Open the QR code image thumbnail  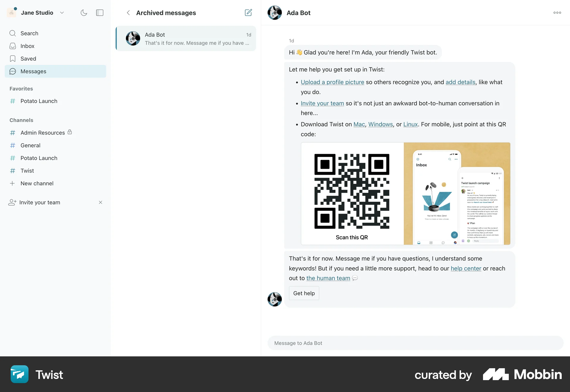click(405, 194)
